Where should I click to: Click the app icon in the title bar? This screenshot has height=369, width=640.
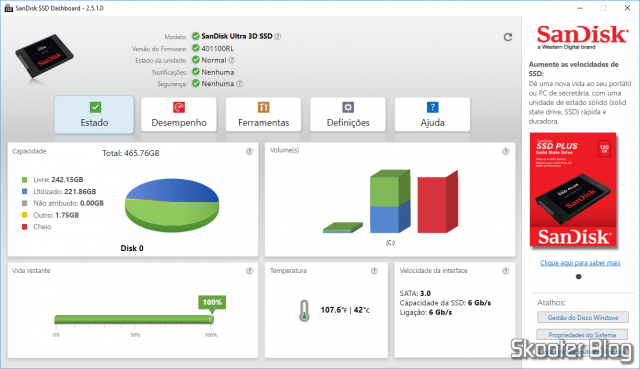click(x=9, y=8)
